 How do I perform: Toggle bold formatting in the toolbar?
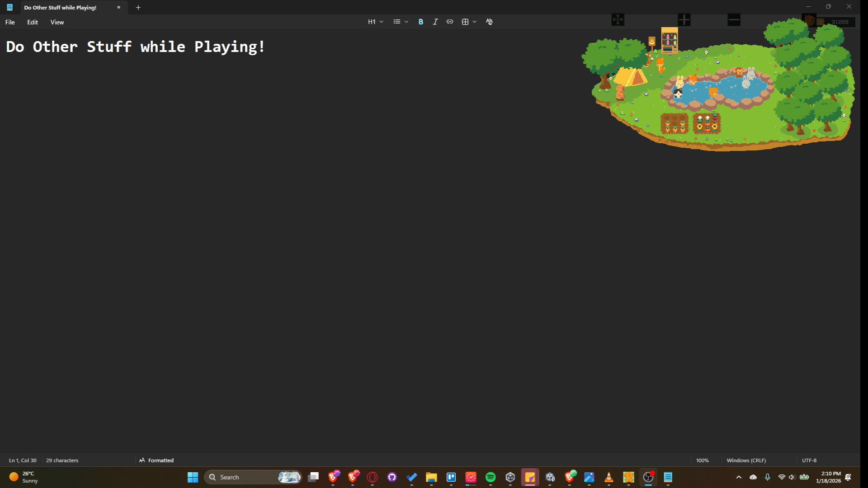pyautogui.click(x=420, y=21)
